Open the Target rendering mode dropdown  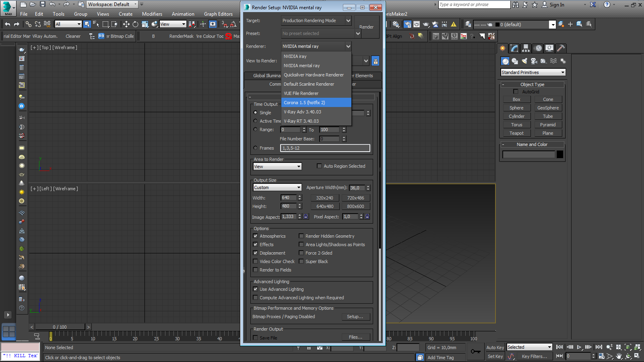[x=316, y=21]
